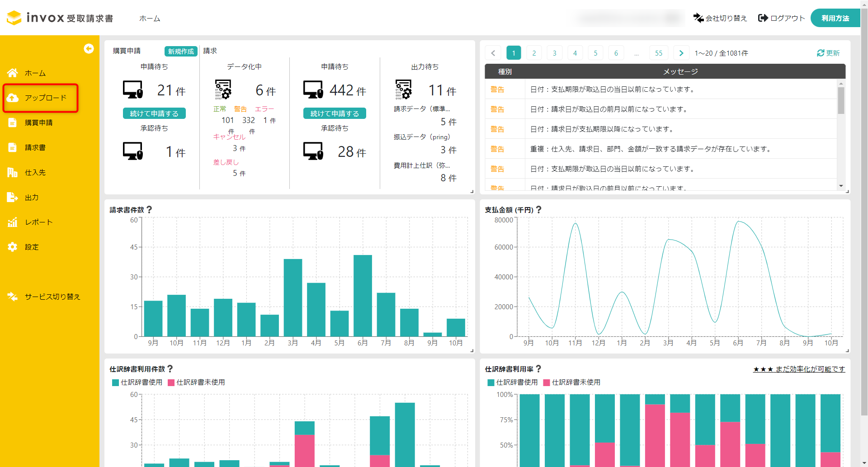Click the 差し戻し 5 件 entry

point(229,168)
